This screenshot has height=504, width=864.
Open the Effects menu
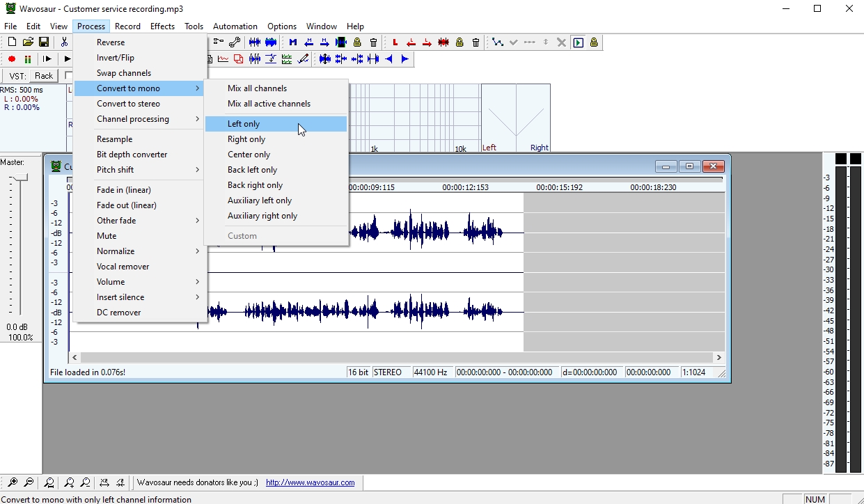162,26
